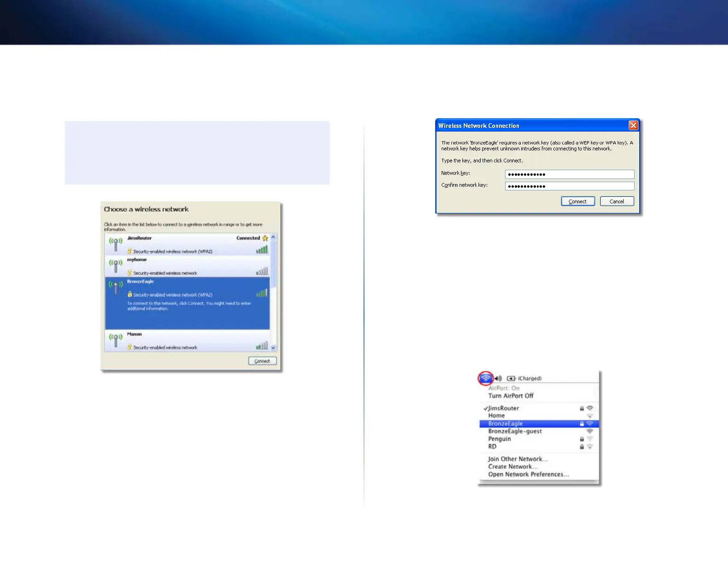Click the padlock icon on the JimsRouter row
This screenshot has width=728, height=563.
point(130,251)
